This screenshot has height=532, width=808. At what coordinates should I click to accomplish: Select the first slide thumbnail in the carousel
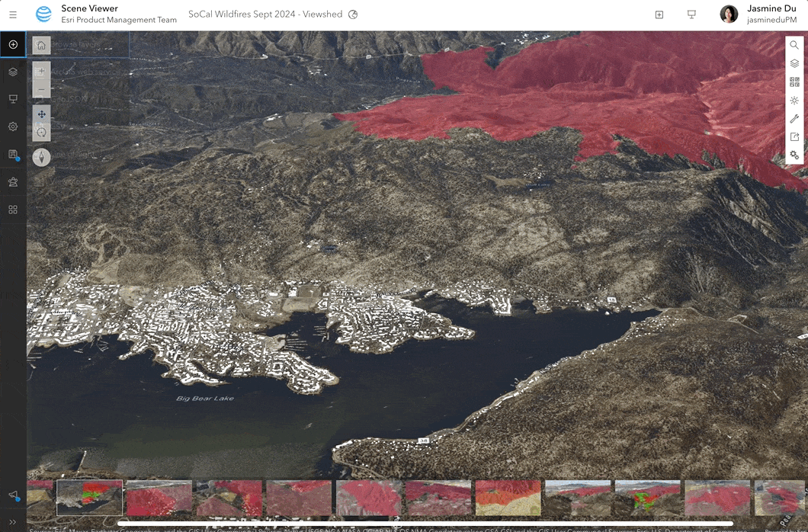pos(90,499)
